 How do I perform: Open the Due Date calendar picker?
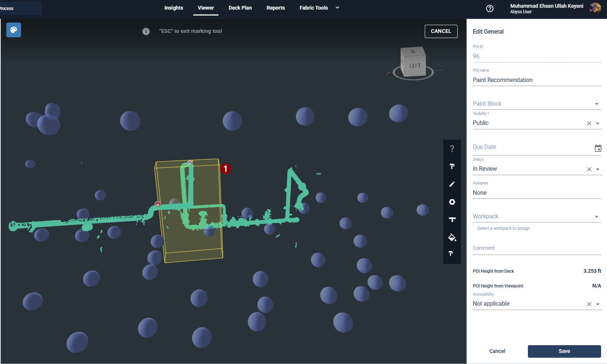pyautogui.click(x=598, y=148)
